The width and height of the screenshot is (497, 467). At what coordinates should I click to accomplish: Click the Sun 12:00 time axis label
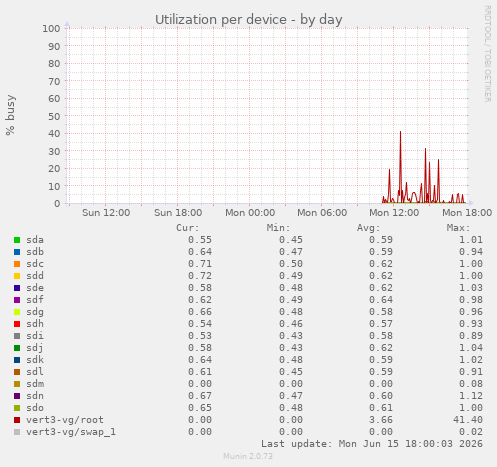(106, 213)
